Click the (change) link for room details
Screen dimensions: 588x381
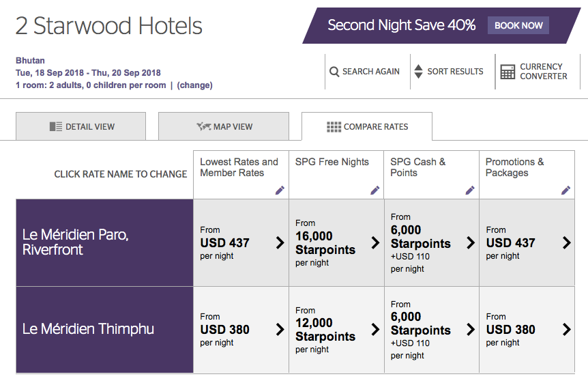(x=195, y=85)
